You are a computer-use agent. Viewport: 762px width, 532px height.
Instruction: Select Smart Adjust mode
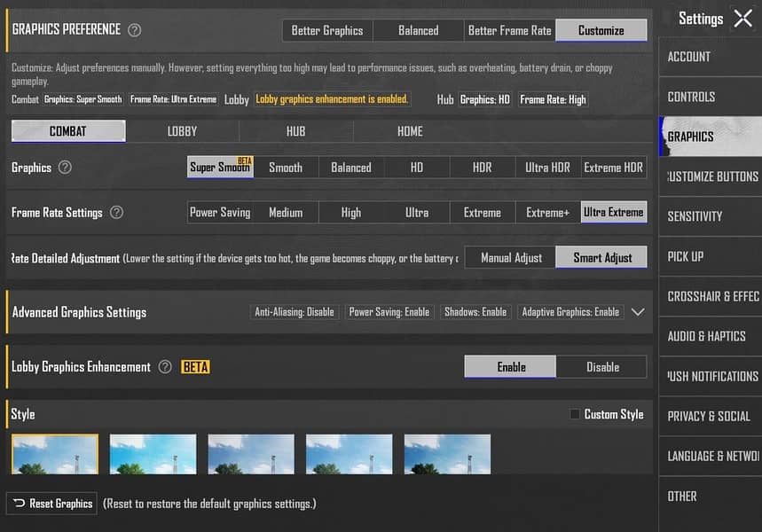coord(601,257)
